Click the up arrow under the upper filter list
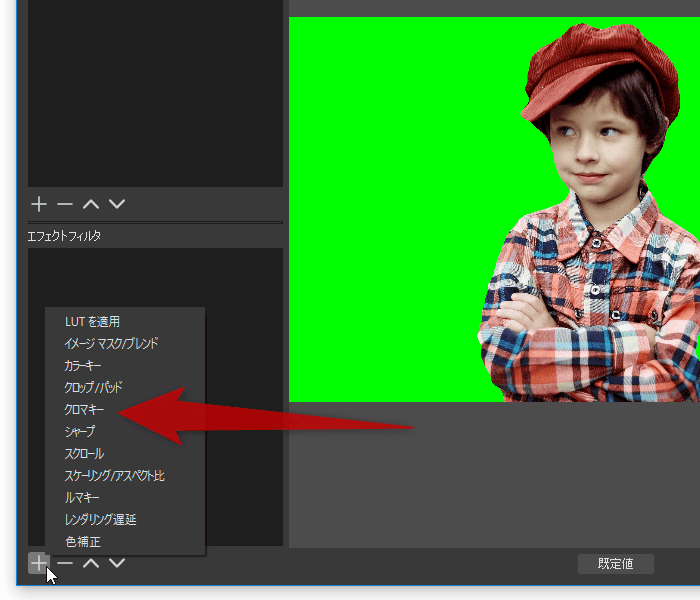 [91, 204]
